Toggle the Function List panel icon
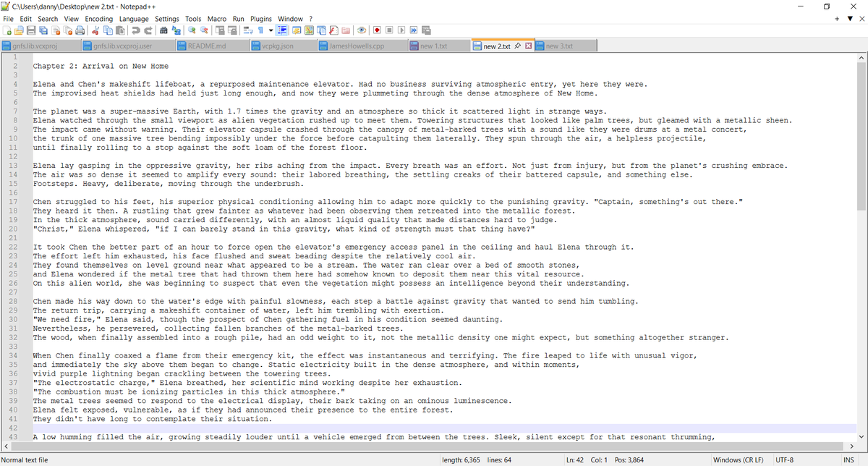 tap(333, 31)
